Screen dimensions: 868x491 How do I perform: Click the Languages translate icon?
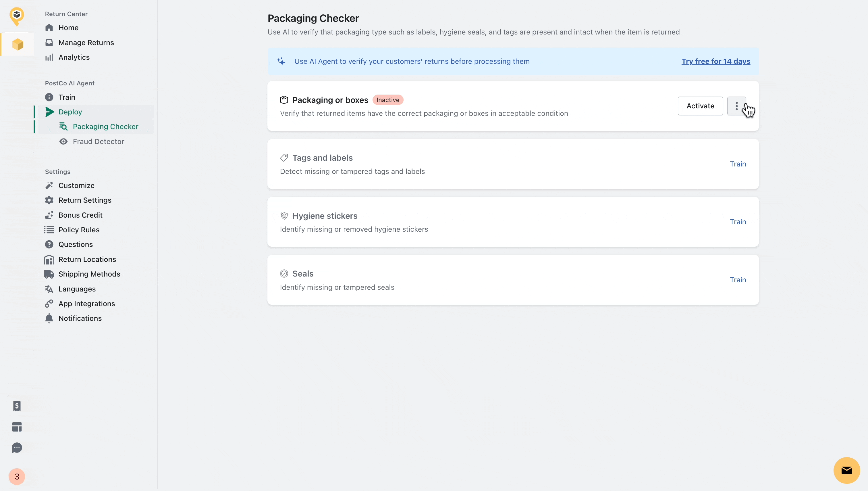(49, 289)
